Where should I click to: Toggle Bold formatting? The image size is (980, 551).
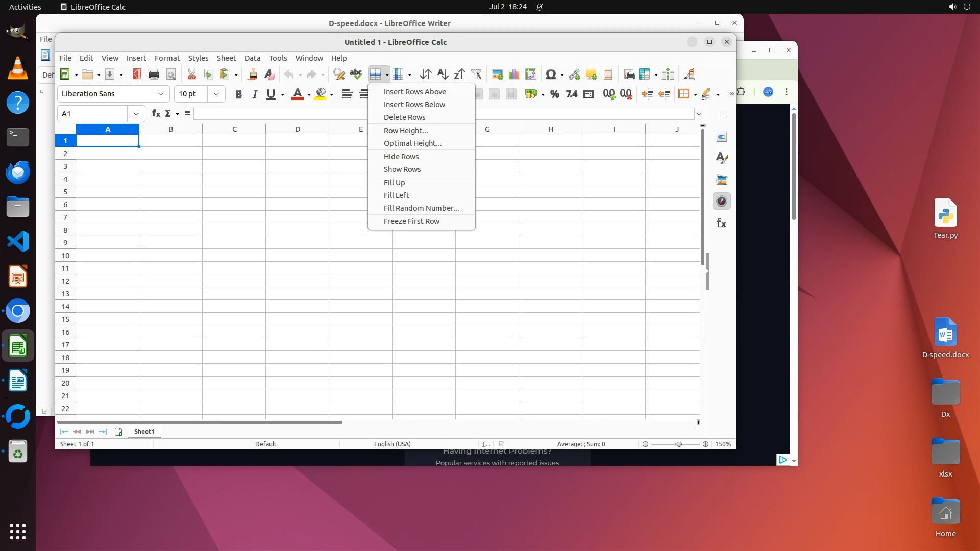238,94
